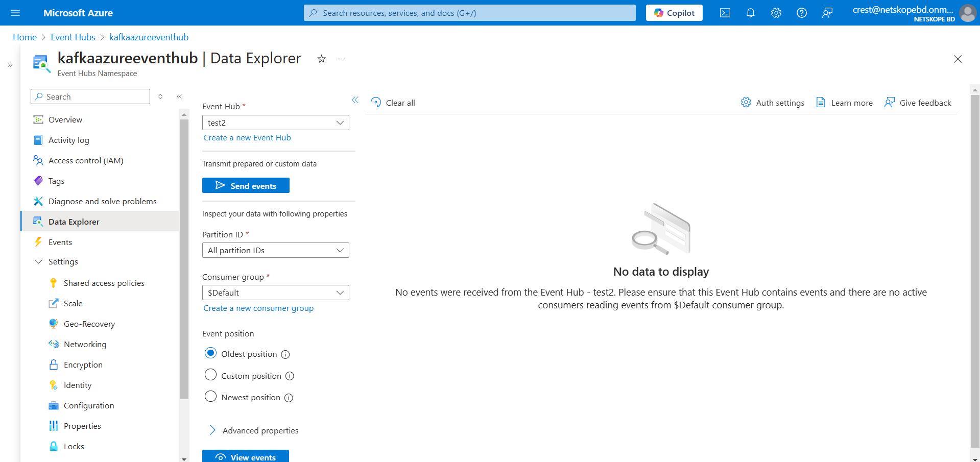Go to Event Hubs breadcrumb
Viewport: 980px width, 462px height.
(x=73, y=37)
